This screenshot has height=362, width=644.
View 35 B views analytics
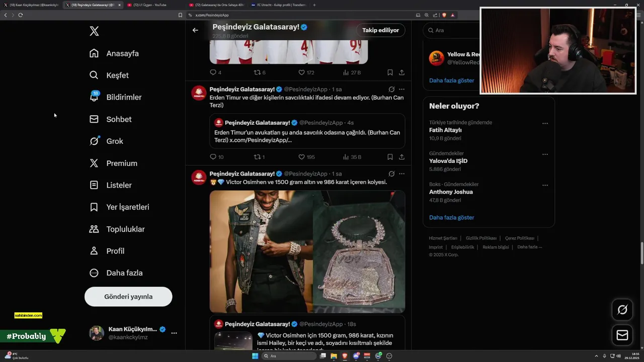[x=352, y=157]
